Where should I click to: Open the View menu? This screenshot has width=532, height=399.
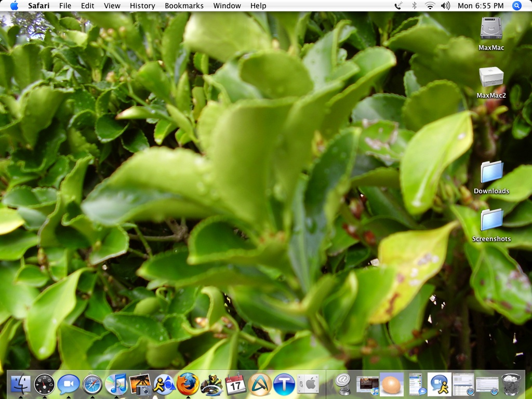[x=112, y=6]
